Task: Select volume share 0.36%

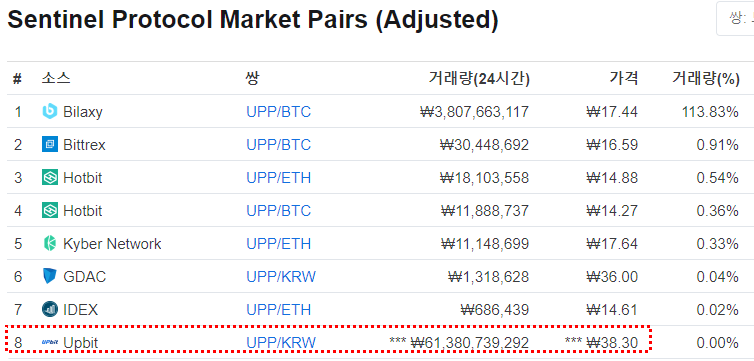Action: tap(717, 211)
